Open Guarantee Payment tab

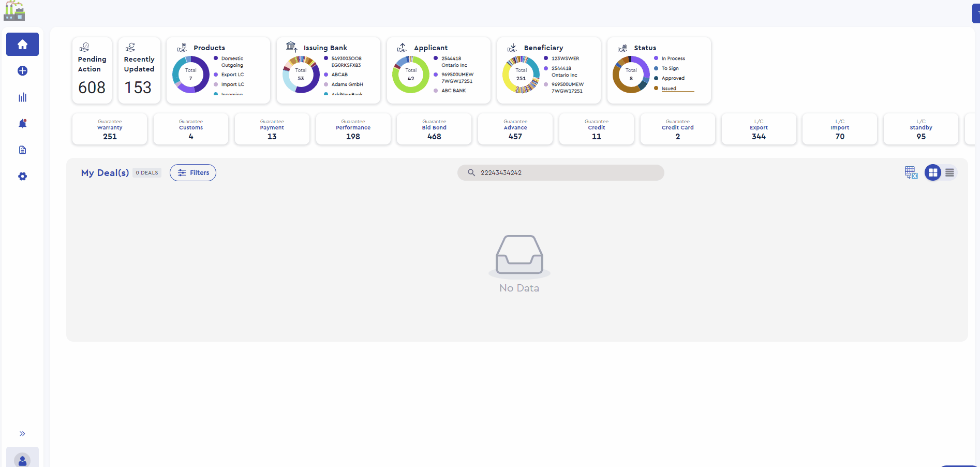[x=272, y=129]
